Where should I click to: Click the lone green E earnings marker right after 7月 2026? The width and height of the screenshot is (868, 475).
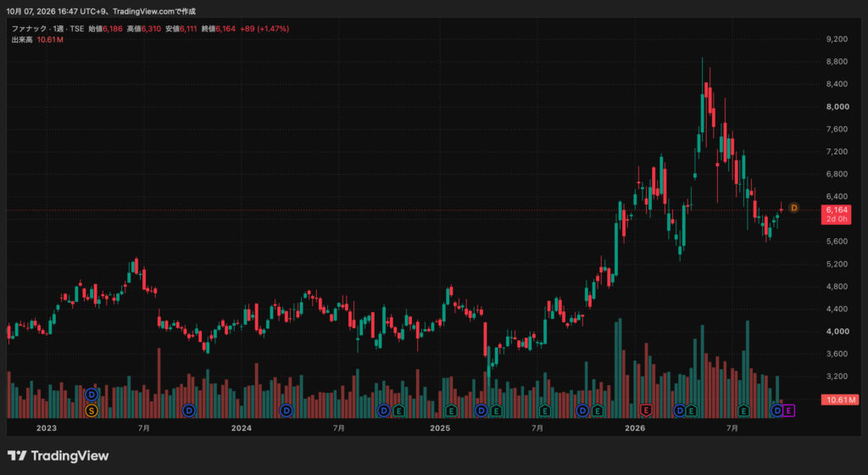pos(743,411)
